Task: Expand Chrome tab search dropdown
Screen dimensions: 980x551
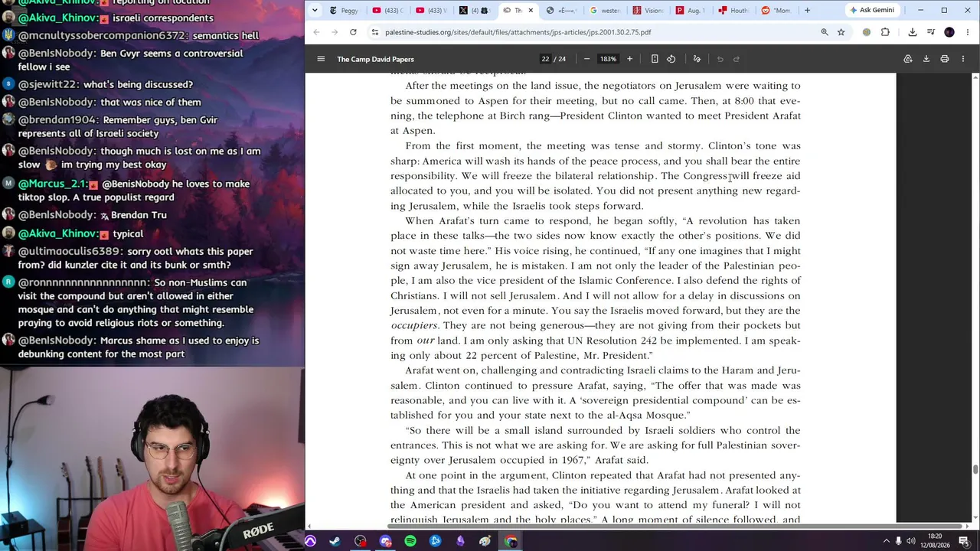Action: click(x=315, y=11)
